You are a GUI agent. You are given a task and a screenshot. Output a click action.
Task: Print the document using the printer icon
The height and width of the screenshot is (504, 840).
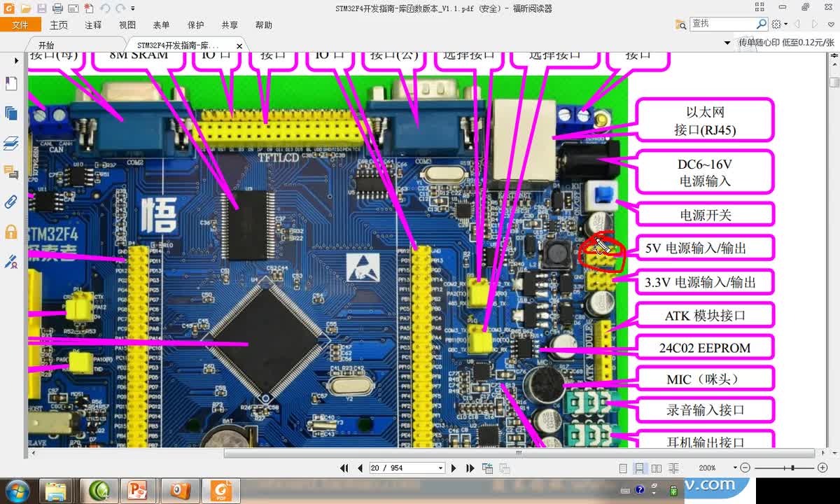[x=57, y=8]
